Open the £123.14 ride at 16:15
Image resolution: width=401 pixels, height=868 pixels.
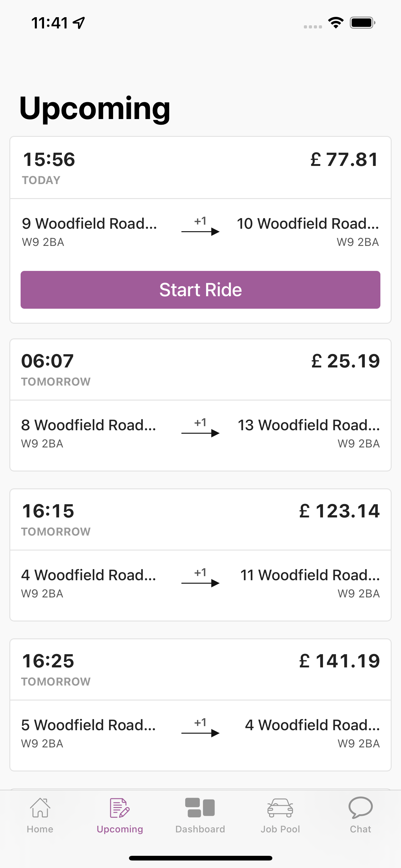tap(200, 555)
